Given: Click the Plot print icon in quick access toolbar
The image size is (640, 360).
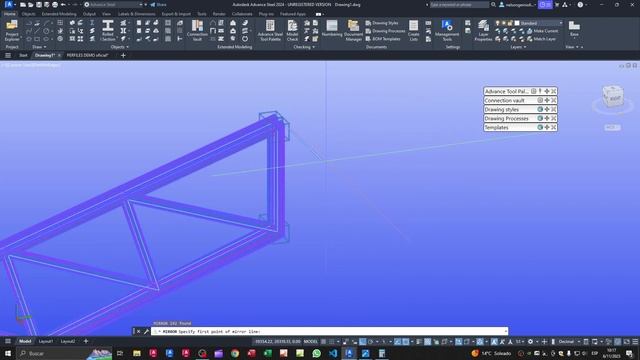Looking at the screenshot, I should [x=55, y=4].
